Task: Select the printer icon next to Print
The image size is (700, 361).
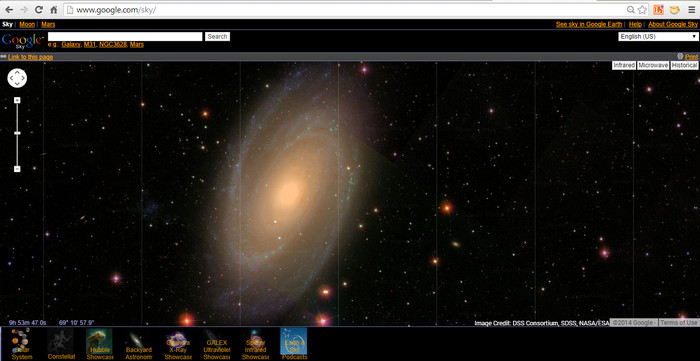Action: coord(680,57)
